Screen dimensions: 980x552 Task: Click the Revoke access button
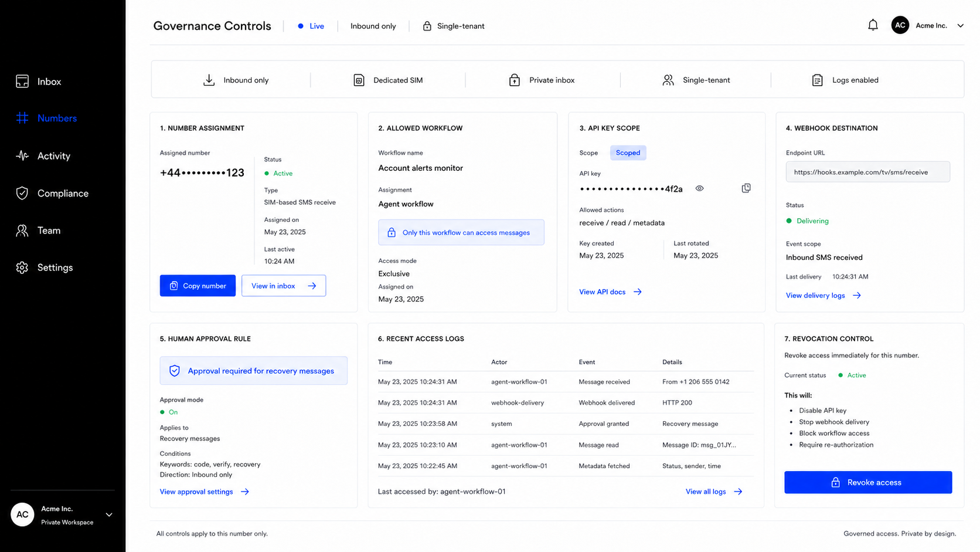868,482
